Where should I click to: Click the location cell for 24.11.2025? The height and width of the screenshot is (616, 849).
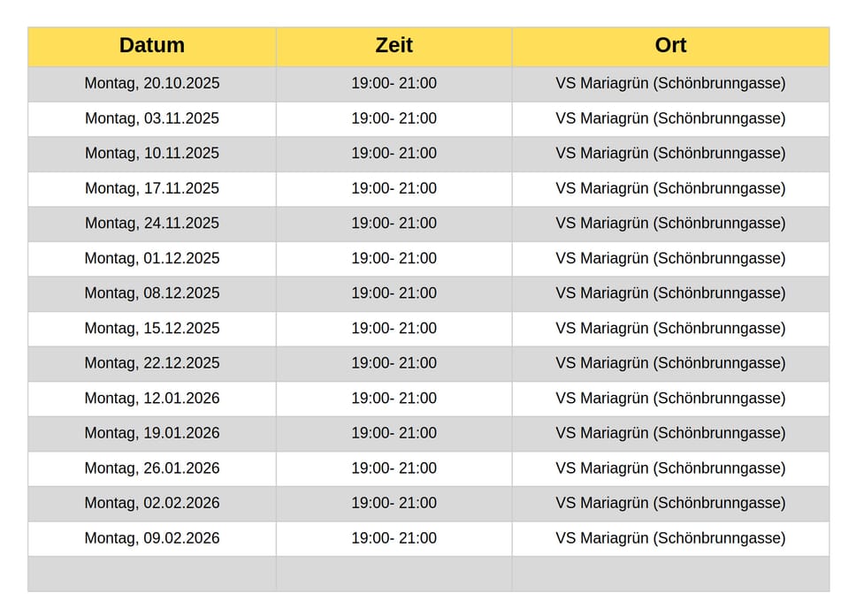[670, 224]
